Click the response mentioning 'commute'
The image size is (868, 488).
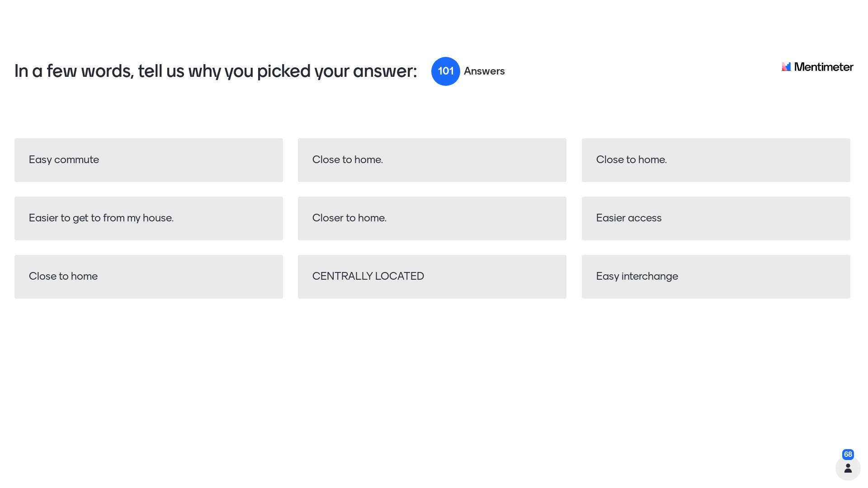coord(149,160)
